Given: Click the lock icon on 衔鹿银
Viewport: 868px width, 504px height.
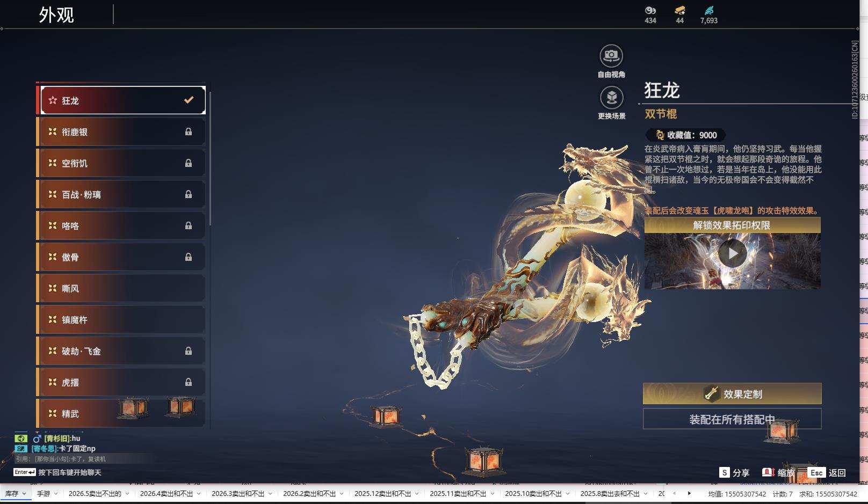Looking at the screenshot, I should point(189,132).
